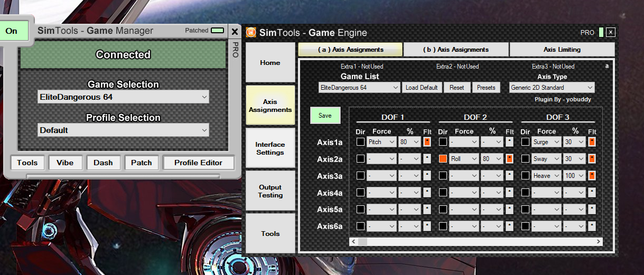Open Pitch force dropdown for Axis1a
Viewport: 644px width, 275px height.
(381, 142)
